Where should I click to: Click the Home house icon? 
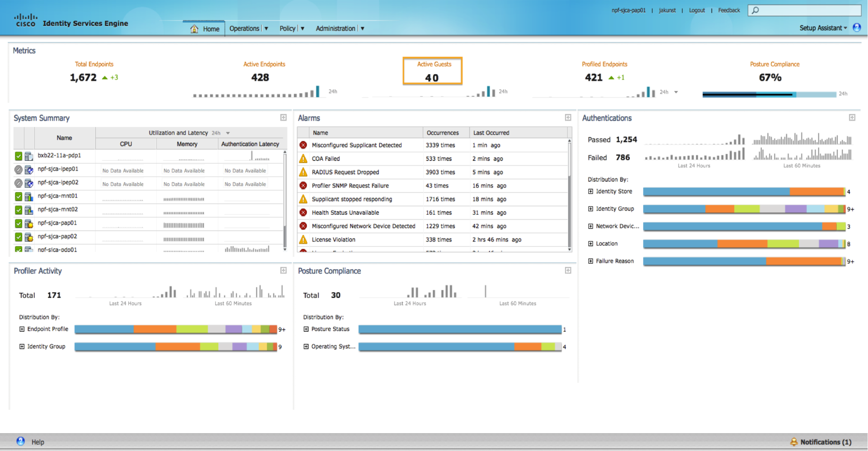(194, 29)
